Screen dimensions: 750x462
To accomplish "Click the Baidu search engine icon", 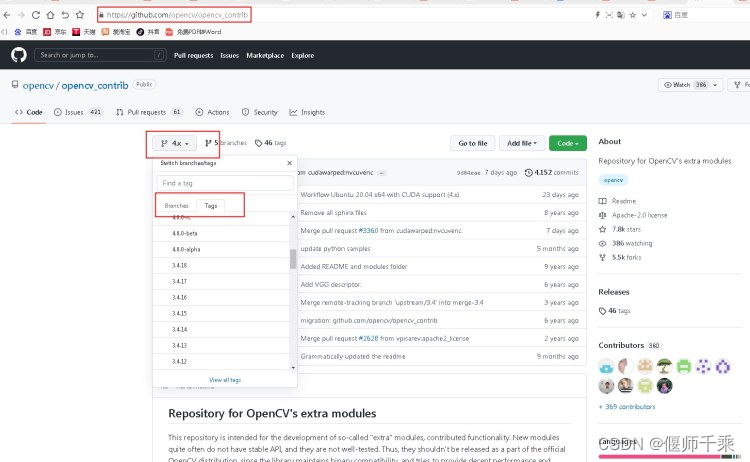I will point(667,15).
